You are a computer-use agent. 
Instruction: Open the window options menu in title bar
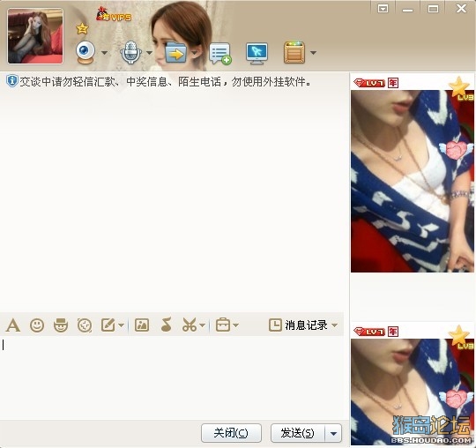pos(383,9)
